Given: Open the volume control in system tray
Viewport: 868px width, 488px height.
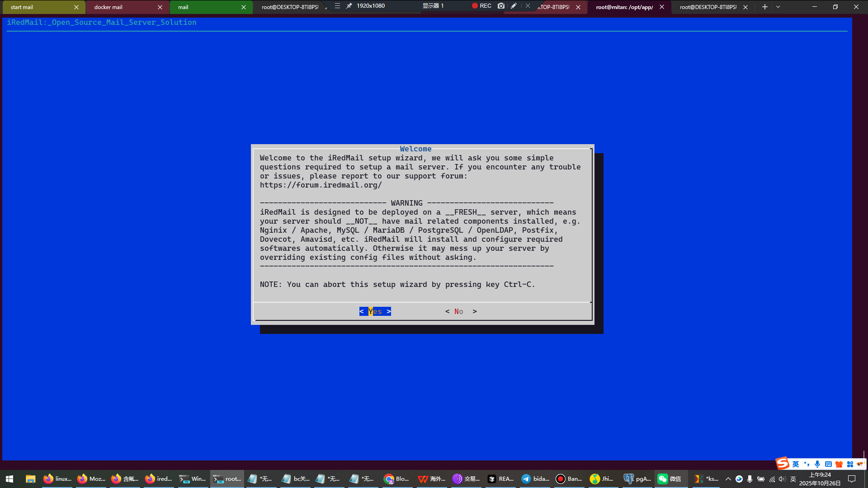Looking at the screenshot, I should [x=782, y=479].
